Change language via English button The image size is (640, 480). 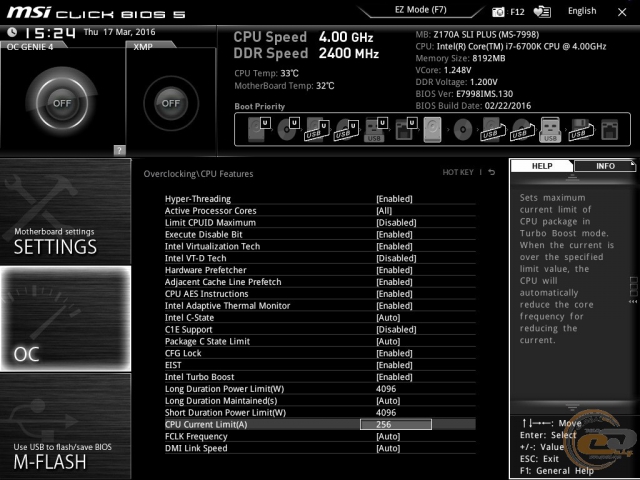[x=582, y=11]
